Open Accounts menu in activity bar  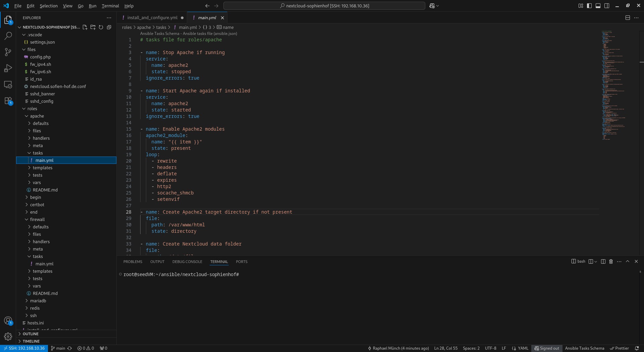click(x=8, y=321)
